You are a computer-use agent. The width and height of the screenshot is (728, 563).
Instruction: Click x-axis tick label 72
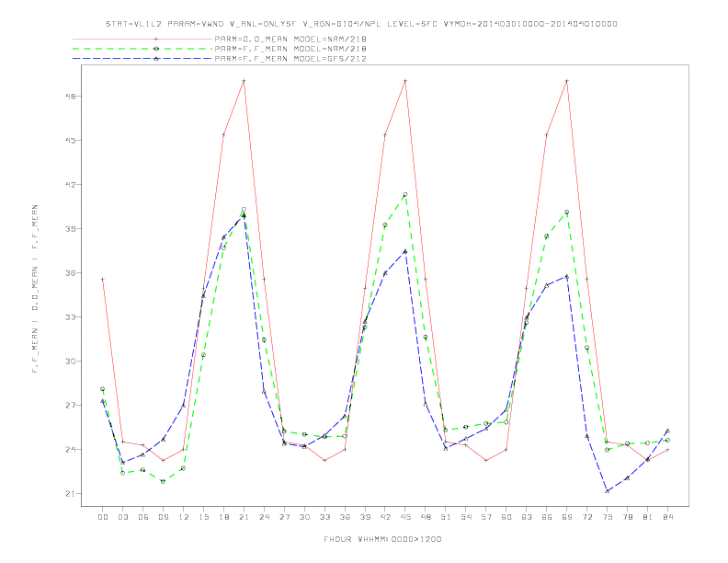(587, 517)
